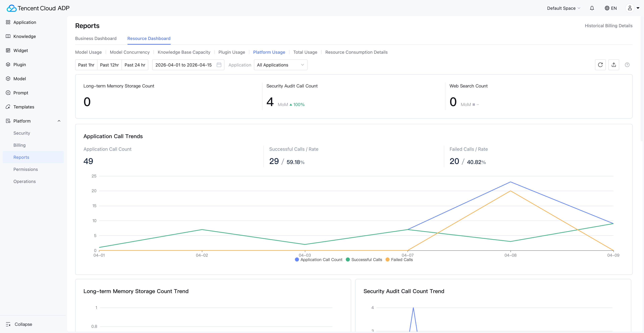Viewport: 644px width, 333px height.
Task: Click the 04-08 peak on call trends chart
Action: coord(510,182)
